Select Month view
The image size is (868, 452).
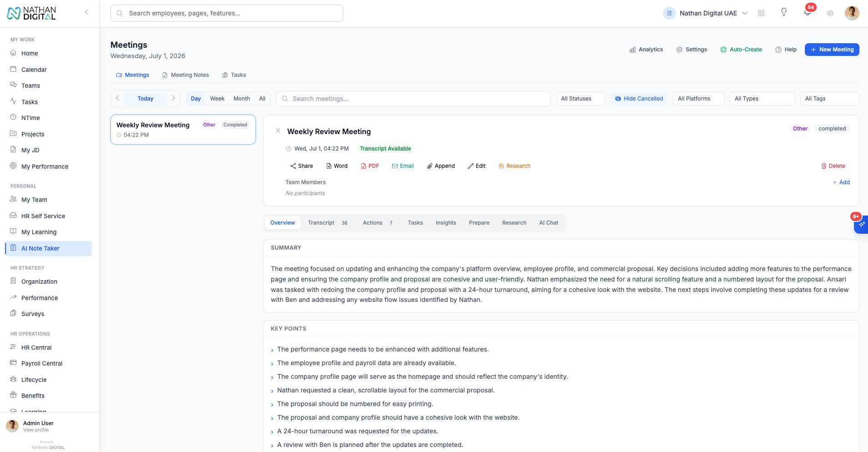coord(242,99)
